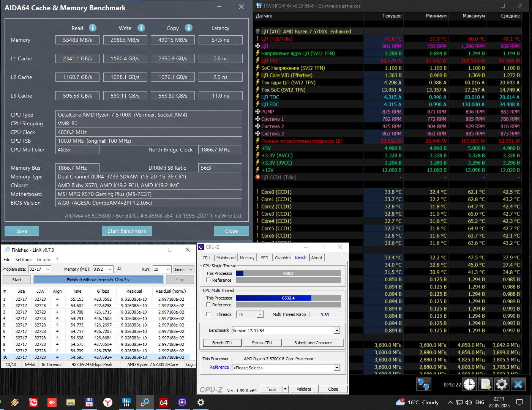Image resolution: width=532 pixels, height=410 pixels.
Task: Switch to the SPD tab in CPU-Z
Action: 265,258
